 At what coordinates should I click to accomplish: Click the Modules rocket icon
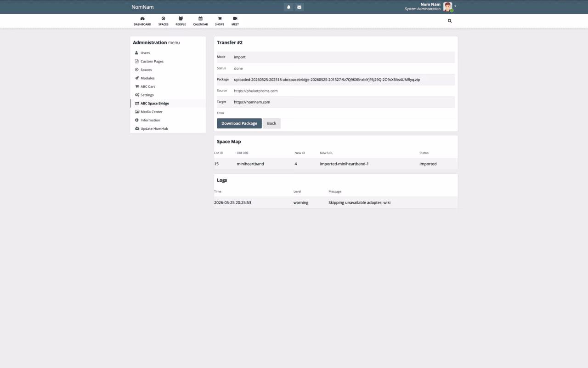(x=136, y=78)
